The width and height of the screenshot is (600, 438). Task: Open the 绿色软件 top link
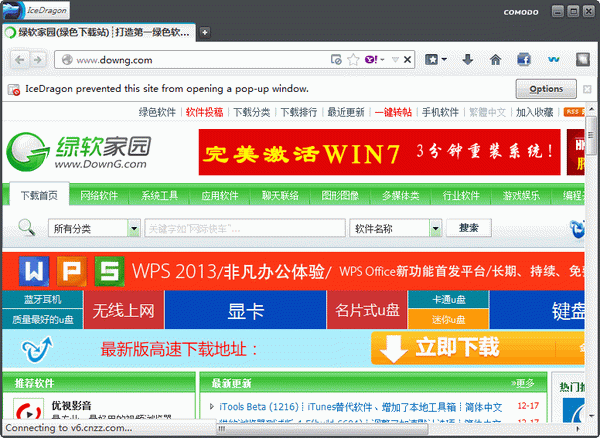pos(157,112)
